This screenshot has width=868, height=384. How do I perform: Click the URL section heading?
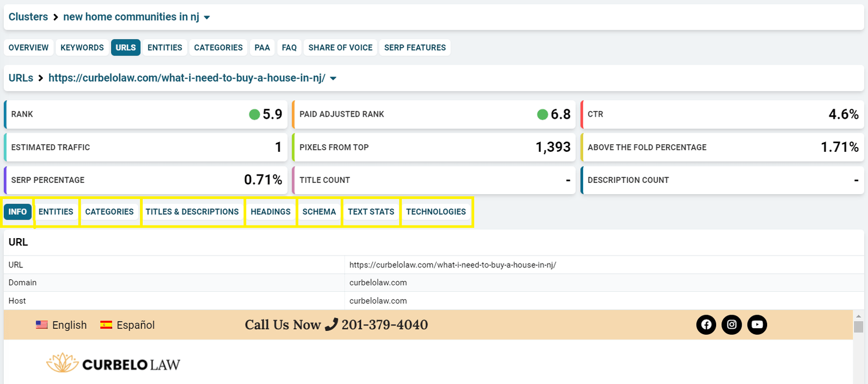point(18,242)
